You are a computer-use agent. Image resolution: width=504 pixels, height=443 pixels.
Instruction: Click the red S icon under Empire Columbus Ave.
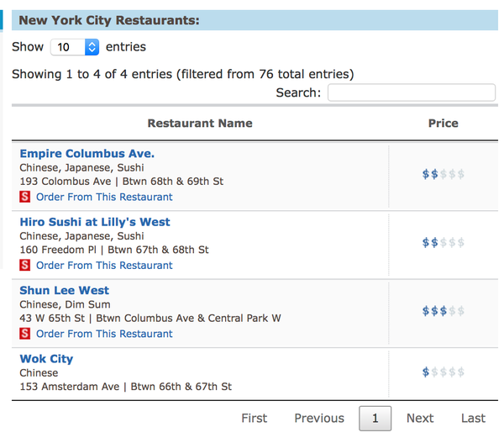[25, 197]
